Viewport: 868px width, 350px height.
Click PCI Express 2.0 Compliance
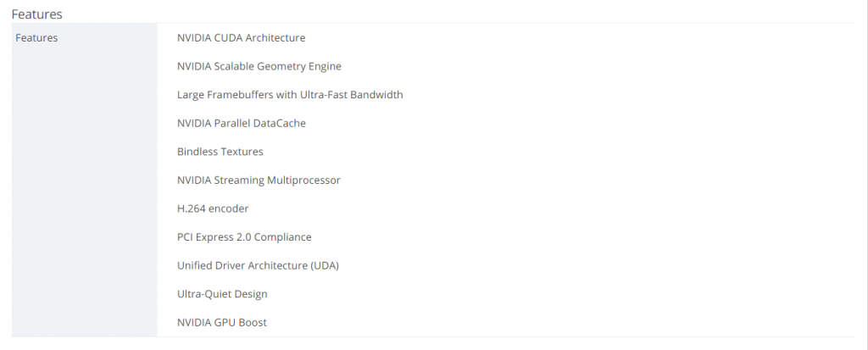(x=244, y=237)
